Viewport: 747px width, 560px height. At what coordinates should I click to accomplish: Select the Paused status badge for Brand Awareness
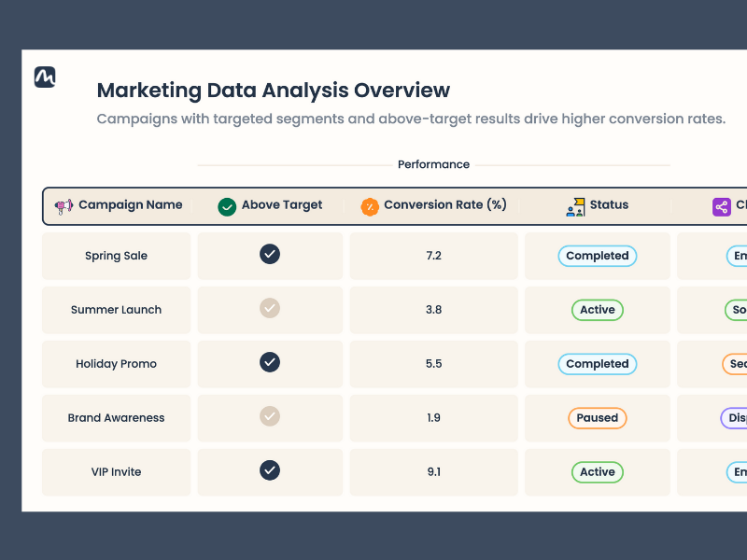pos(598,418)
